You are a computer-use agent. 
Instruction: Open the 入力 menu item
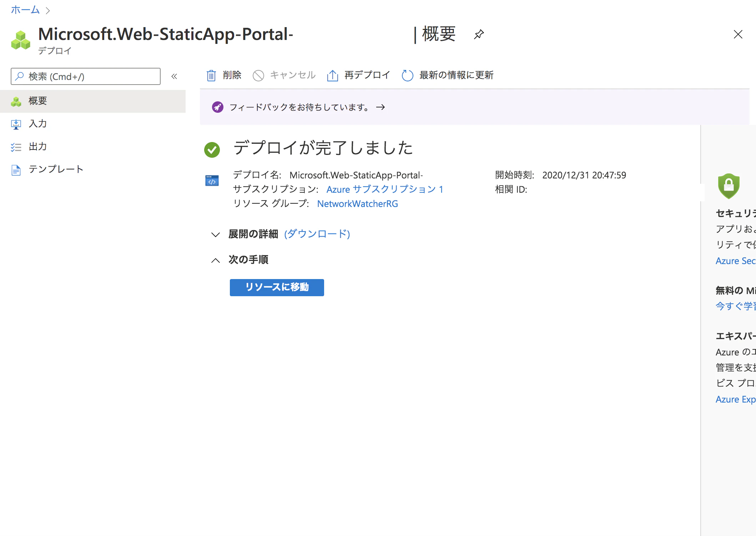[93, 124]
